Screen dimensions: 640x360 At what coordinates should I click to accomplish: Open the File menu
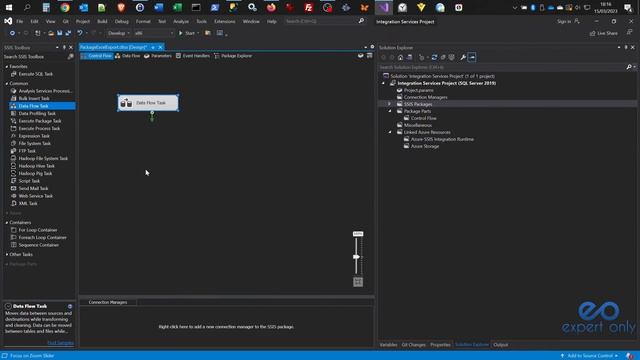[x=20, y=21]
